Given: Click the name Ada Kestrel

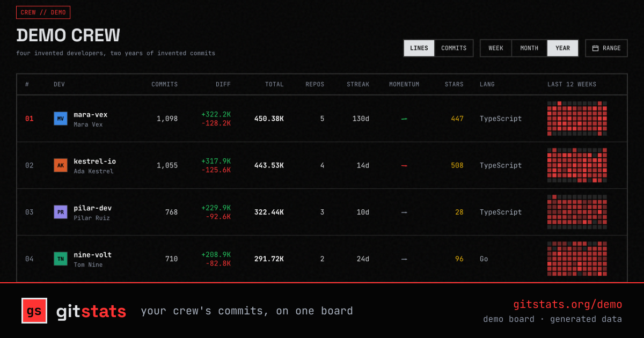Looking at the screenshot, I should coord(93,171).
